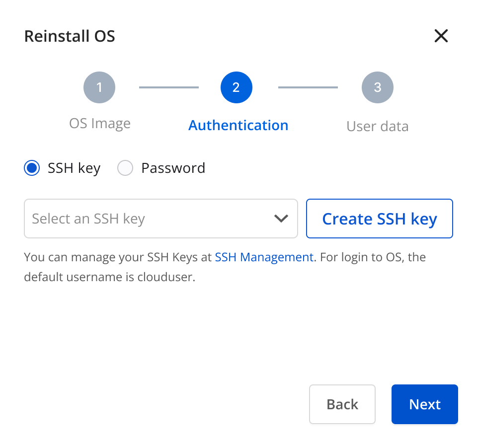The width and height of the screenshot is (477, 448).
Task: Go Back to the previous step
Action: pos(342,404)
